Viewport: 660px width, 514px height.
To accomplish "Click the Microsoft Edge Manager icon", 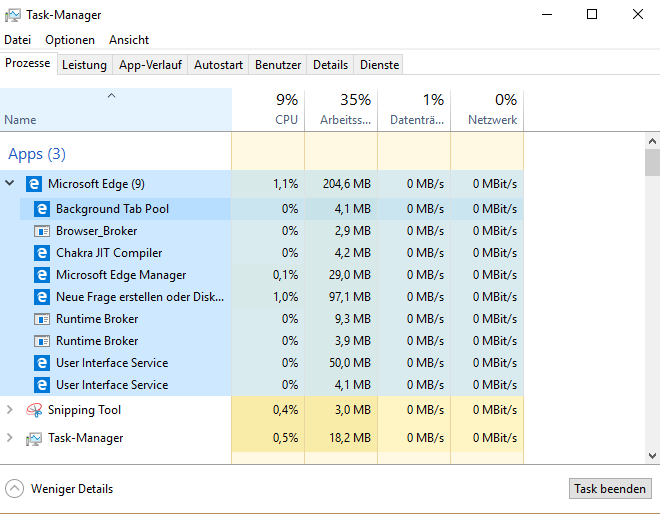I will (x=42, y=275).
